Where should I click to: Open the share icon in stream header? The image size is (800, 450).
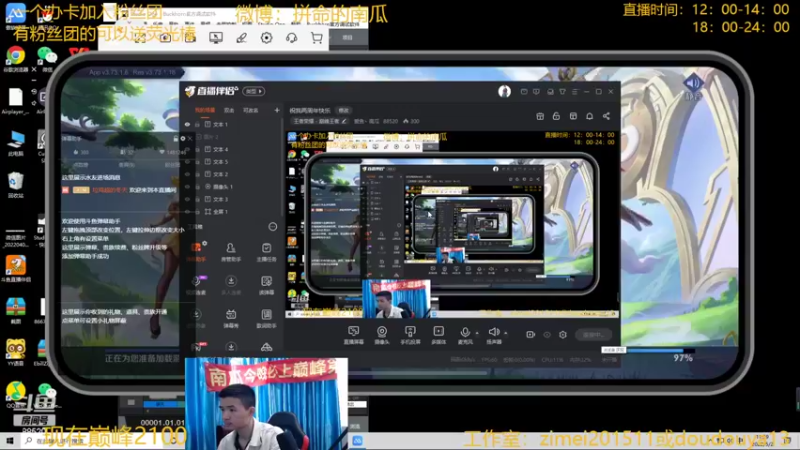coord(606,116)
